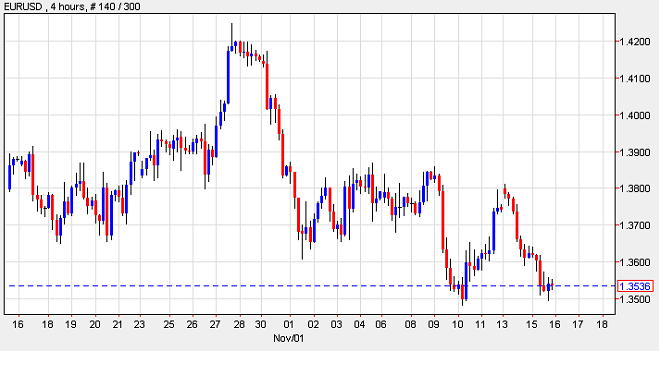Select date label 23 on time axis

point(139,324)
